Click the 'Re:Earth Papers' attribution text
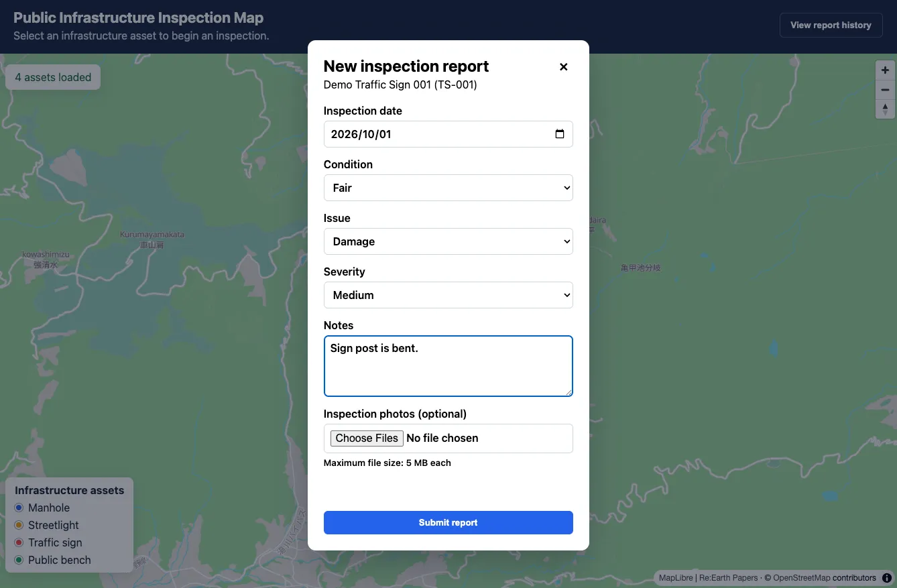 [x=729, y=578]
